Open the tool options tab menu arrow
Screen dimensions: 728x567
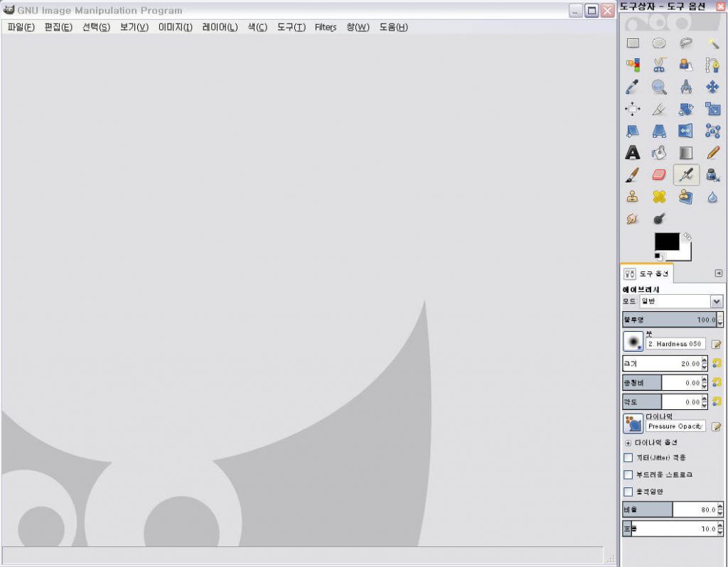tap(718, 274)
